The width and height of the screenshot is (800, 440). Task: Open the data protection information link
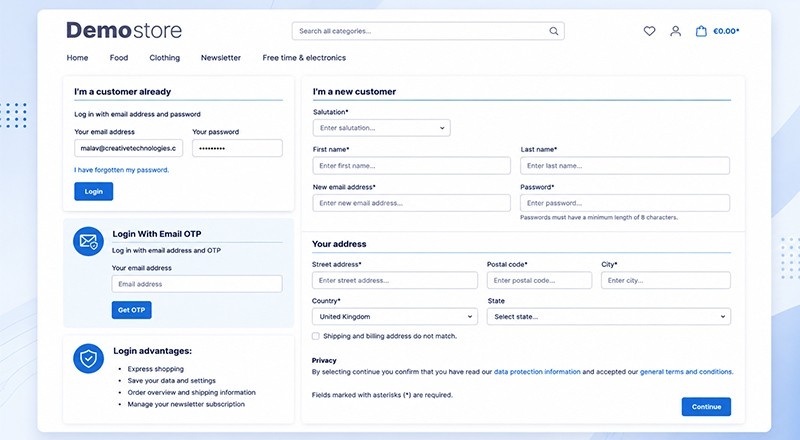(537, 372)
